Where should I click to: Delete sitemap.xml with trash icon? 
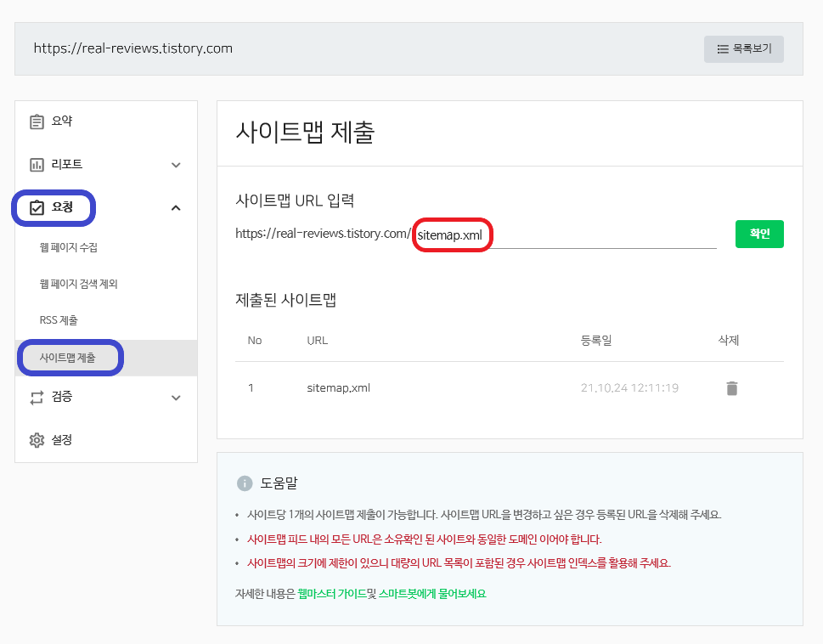(x=731, y=388)
